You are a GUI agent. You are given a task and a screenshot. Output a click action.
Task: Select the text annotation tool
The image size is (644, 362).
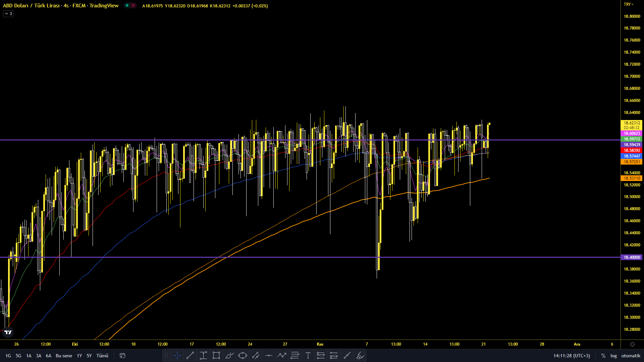pos(308,356)
